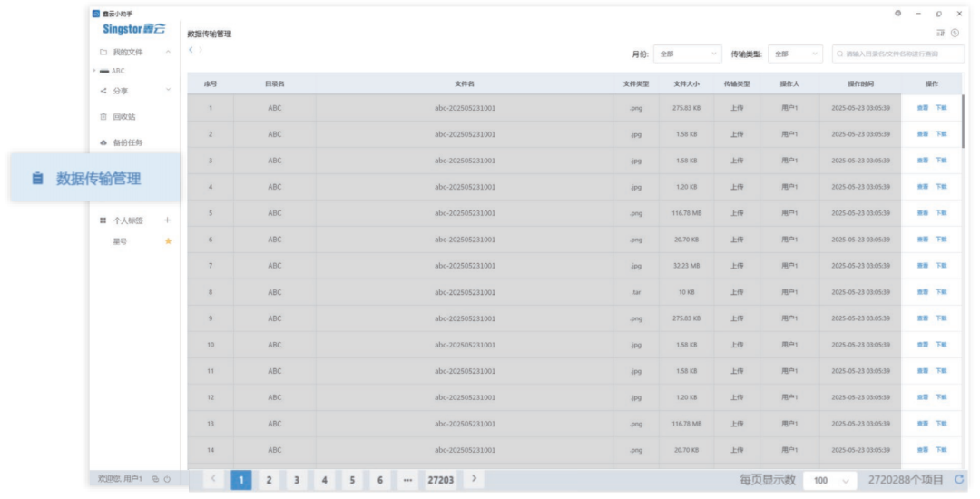Go to page 2
The height and width of the screenshot is (499, 980).
269,480
